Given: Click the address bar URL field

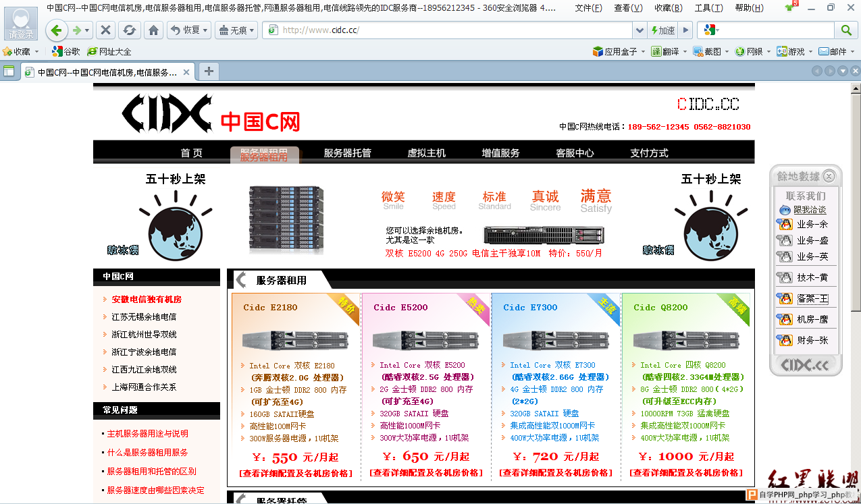Looking at the screenshot, I should pos(448,30).
